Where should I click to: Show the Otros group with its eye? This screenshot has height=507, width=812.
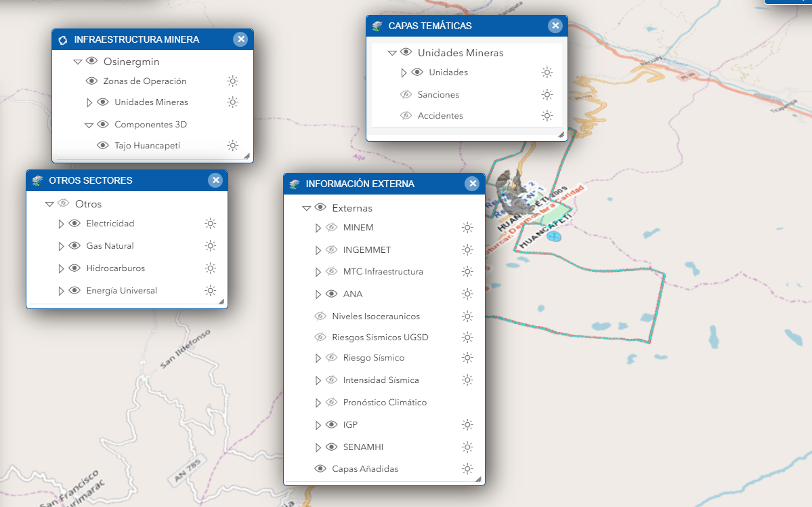[63, 203]
